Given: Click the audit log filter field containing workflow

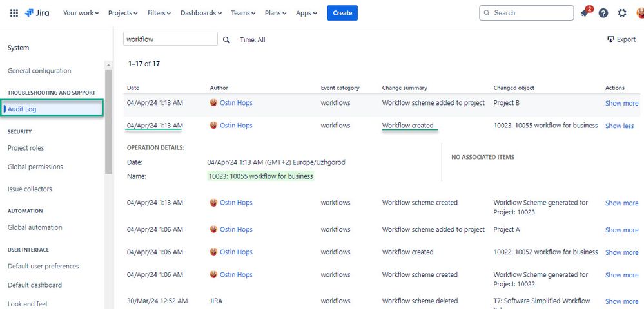Looking at the screenshot, I should [170, 39].
